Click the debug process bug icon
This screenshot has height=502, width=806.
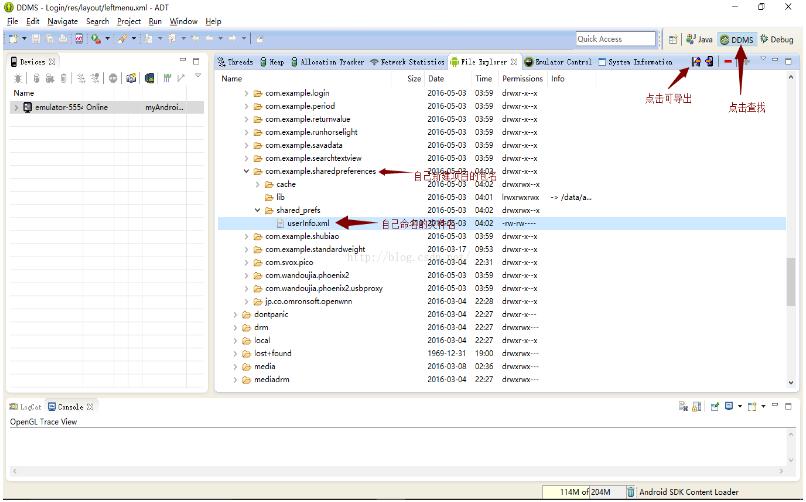[18, 78]
